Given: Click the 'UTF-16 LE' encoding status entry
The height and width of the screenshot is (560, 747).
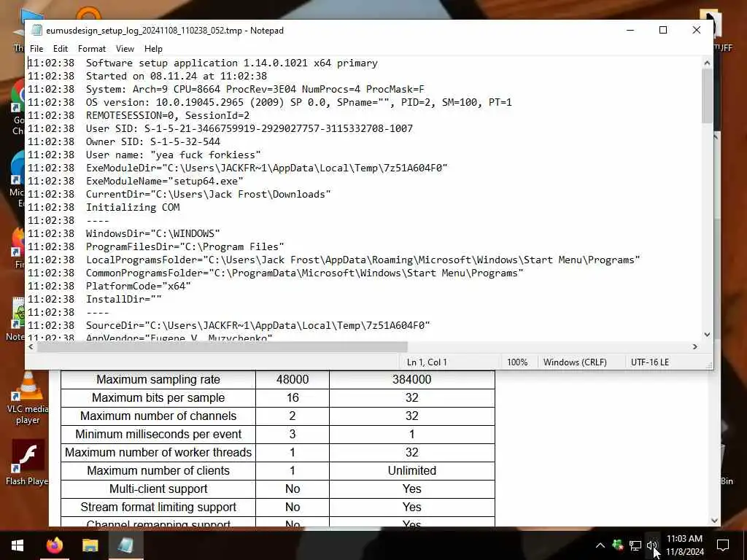Looking at the screenshot, I should click(650, 362).
